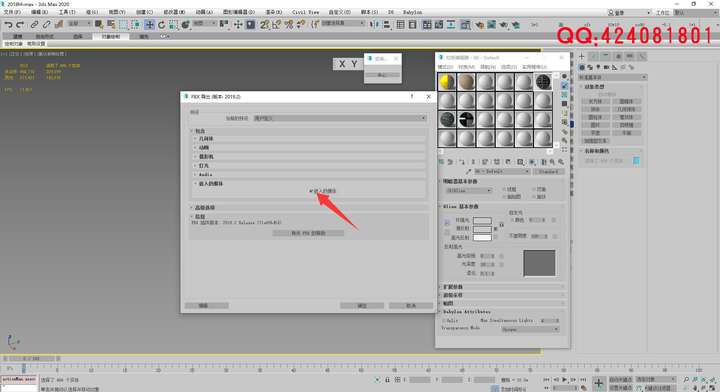
Task: Activate the Select Object tool
Action: [x=99, y=24]
